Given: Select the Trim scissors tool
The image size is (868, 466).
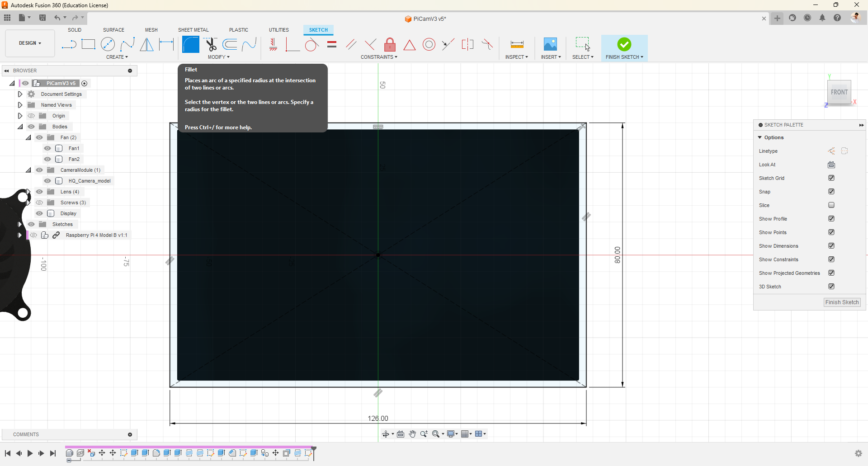Looking at the screenshot, I should point(211,44).
